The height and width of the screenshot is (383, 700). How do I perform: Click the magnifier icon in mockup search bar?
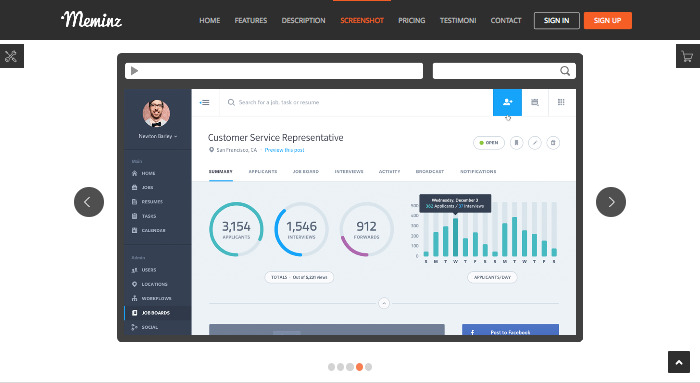(565, 71)
